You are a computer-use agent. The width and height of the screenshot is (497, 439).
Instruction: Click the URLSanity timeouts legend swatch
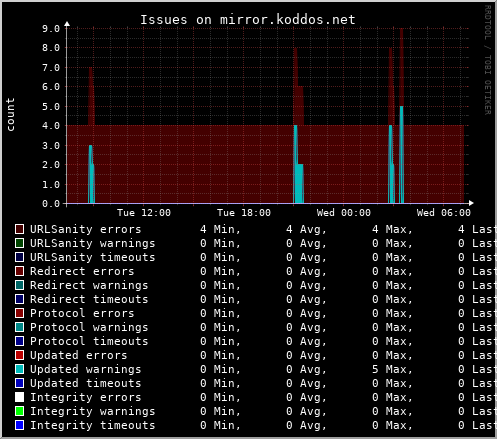19,257
